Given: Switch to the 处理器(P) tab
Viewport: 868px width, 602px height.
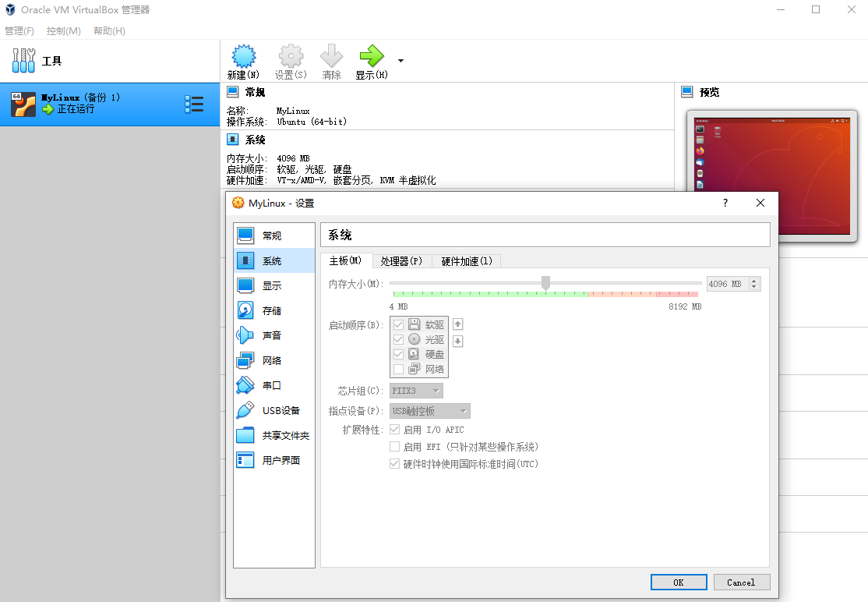Looking at the screenshot, I should click(x=402, y=262).
